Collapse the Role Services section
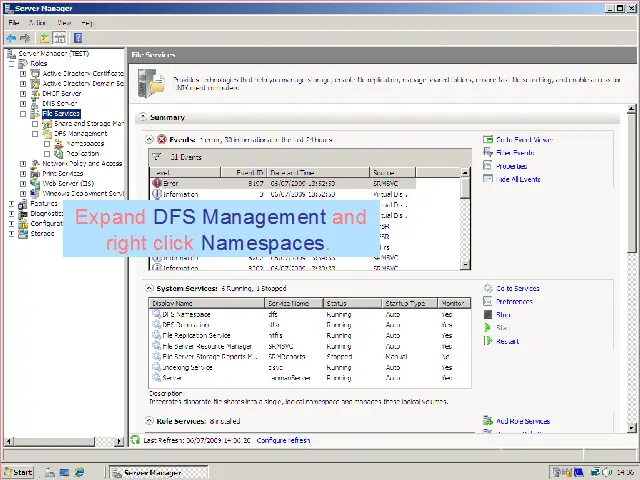640x480 pixels. click(x=149, y=421)
